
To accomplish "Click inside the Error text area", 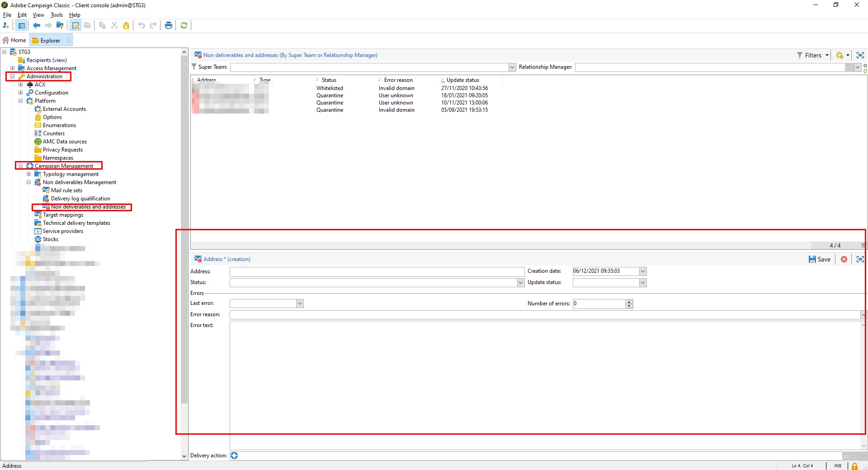I will [x=545, y=385].
